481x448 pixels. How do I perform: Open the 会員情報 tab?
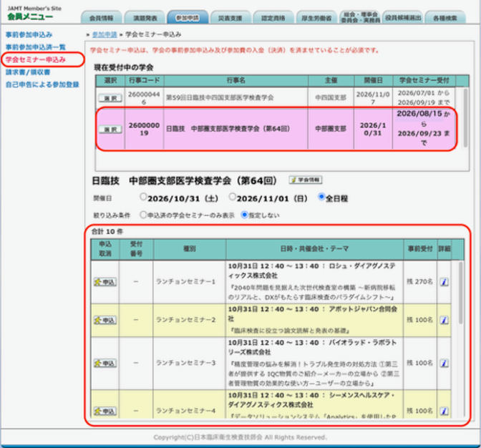(x=101, y=17)
